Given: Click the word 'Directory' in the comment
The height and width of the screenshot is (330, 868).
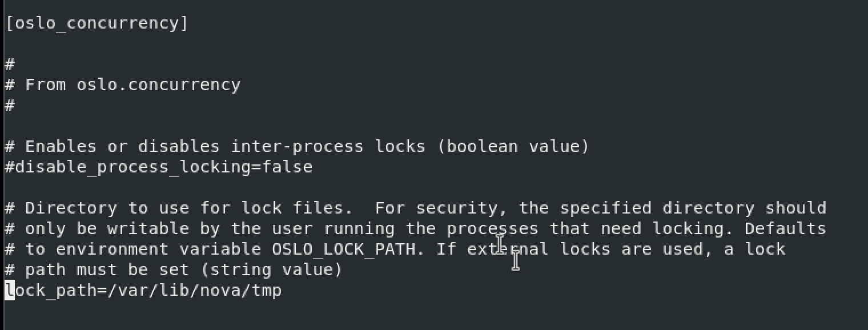Looking at the screenshot, I should coord(71,208).
